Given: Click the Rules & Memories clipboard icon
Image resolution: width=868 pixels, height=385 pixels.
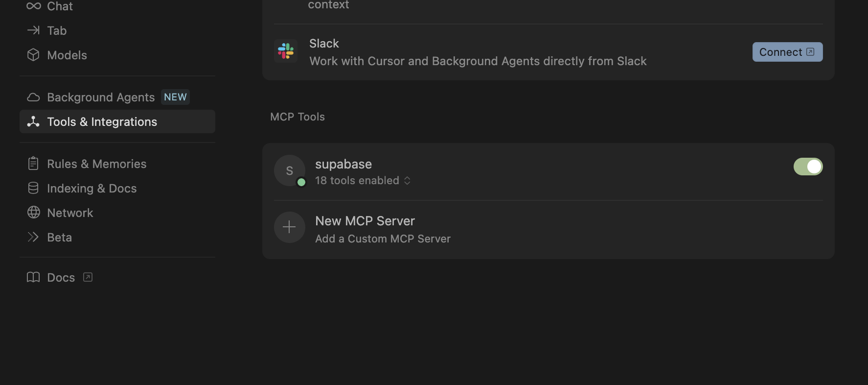Looking at the screenshot, I should 33,164.
